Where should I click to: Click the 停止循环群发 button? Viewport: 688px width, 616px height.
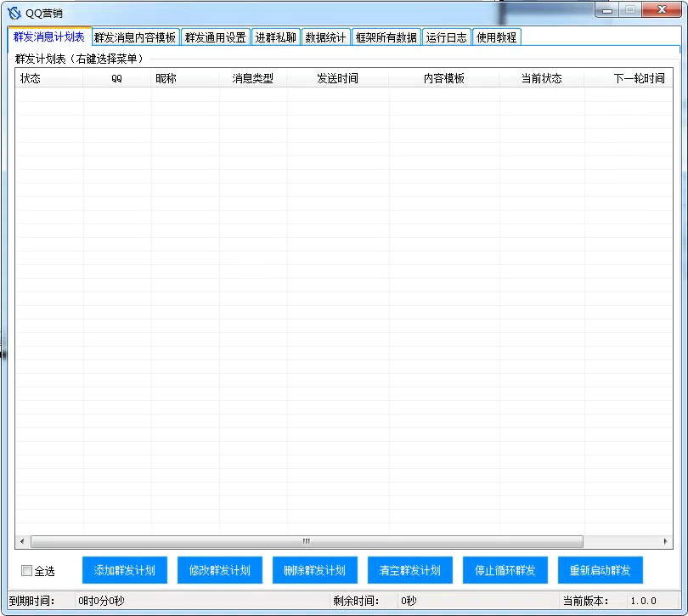coord(505,570)
